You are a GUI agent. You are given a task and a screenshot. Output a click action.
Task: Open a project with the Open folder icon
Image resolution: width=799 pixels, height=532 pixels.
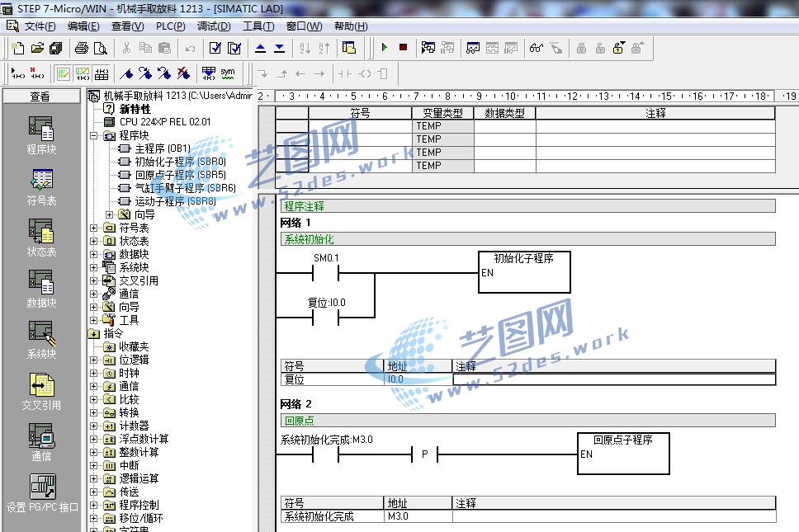(x=37, y=49)
